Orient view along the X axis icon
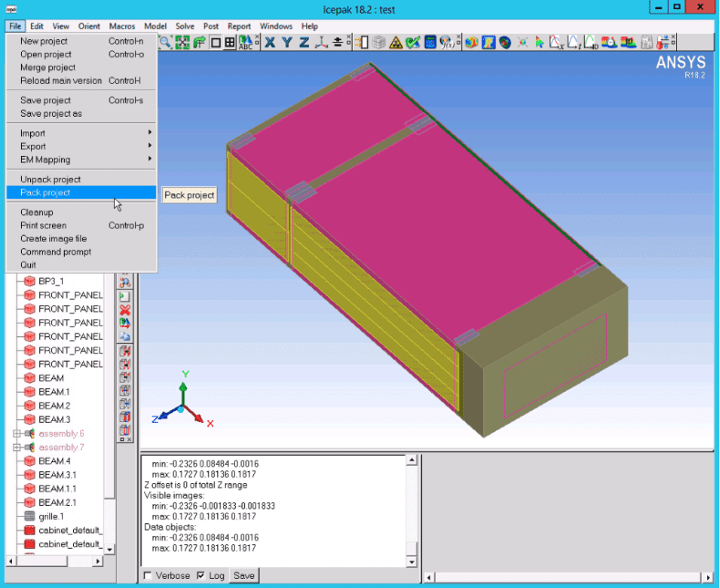The height and width of the screenshot is (588, 720). pyautogui.click(x=270, y=43)
